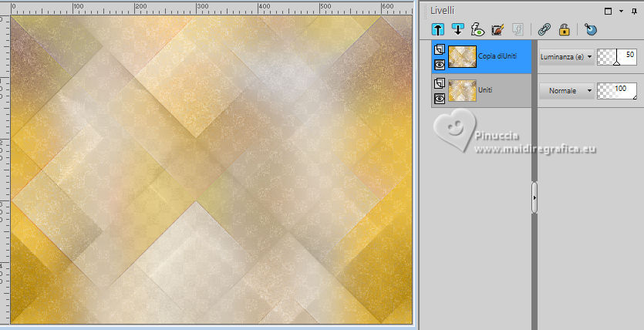The image size is (644, 330).
Task: Click the edit selection brush icon
Action: tap(497, 29)
